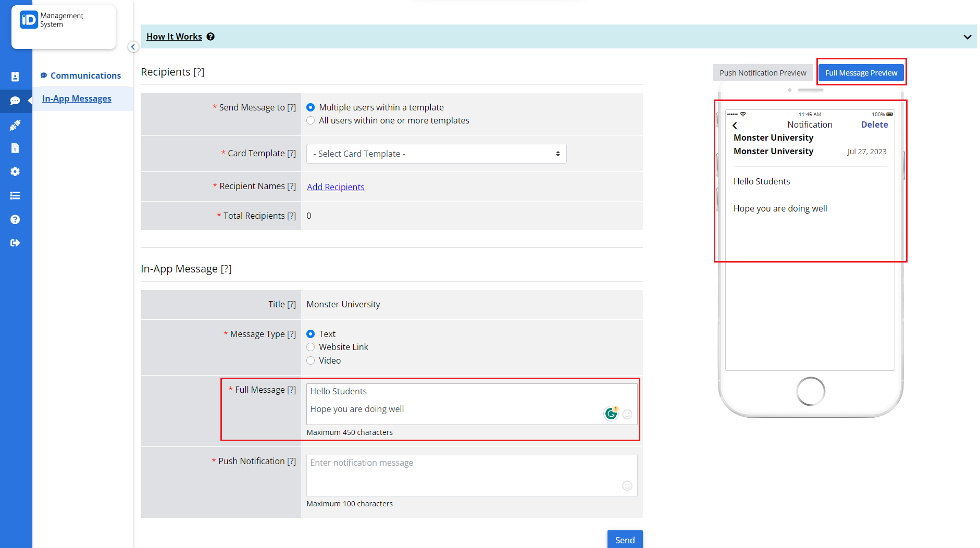Viewport: 980px width, 548px height.
Task: Open the help question mark sidebar icon
Action: pyautogui.click(x=15, y=219)
